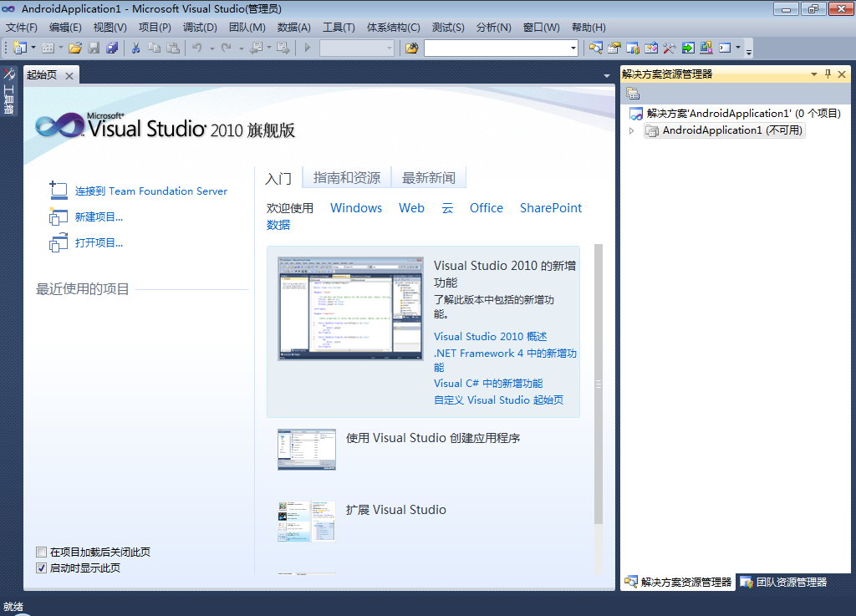The image size is (856, 616).
Task: Click the Properties icon in Solution Explorer
Action: pyautogui.click(x=633, y=94)
